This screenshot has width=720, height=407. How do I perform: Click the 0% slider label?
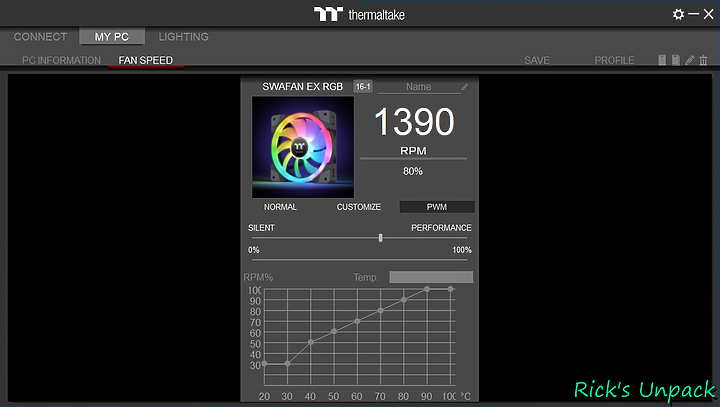point(253,250)
